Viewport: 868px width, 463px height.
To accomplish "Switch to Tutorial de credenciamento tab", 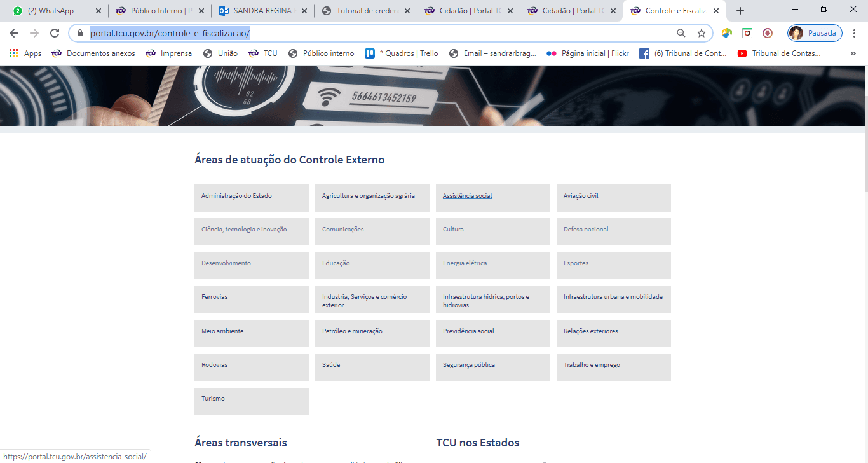I will tap(365, 11).
